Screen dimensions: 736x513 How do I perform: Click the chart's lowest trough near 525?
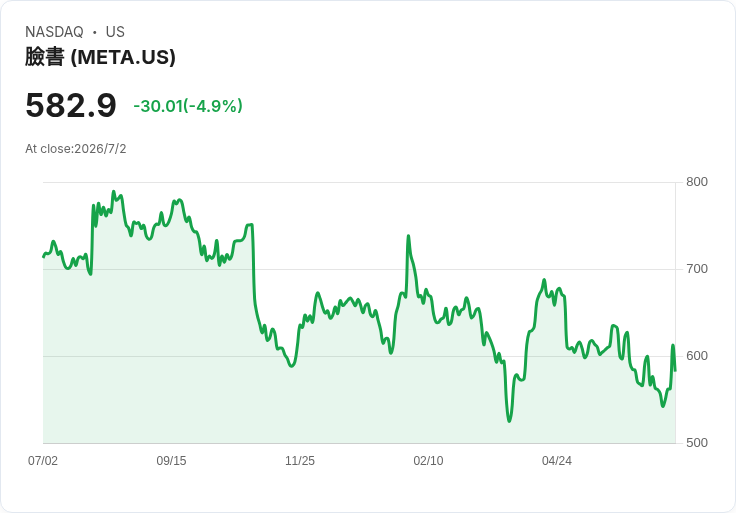[x=509, y=421]
